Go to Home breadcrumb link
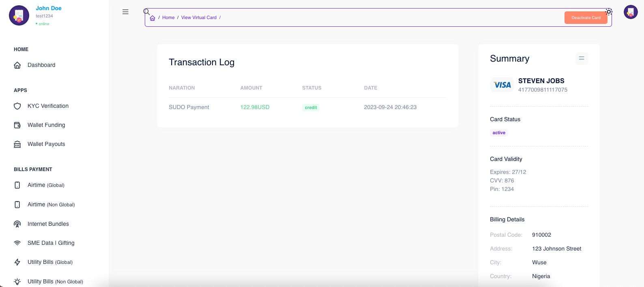This screenshot has height=287, width=644. 168,18
